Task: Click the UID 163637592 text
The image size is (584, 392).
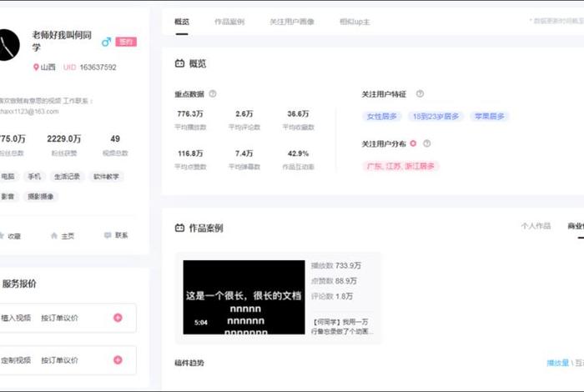Action: pyautogui.click(x=90, y=68)
